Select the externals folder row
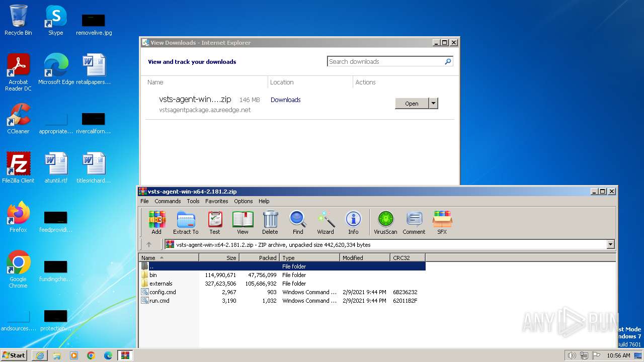The height and width of the screenshot is (362, 644). pyautogui.click(x=282, y=284)
